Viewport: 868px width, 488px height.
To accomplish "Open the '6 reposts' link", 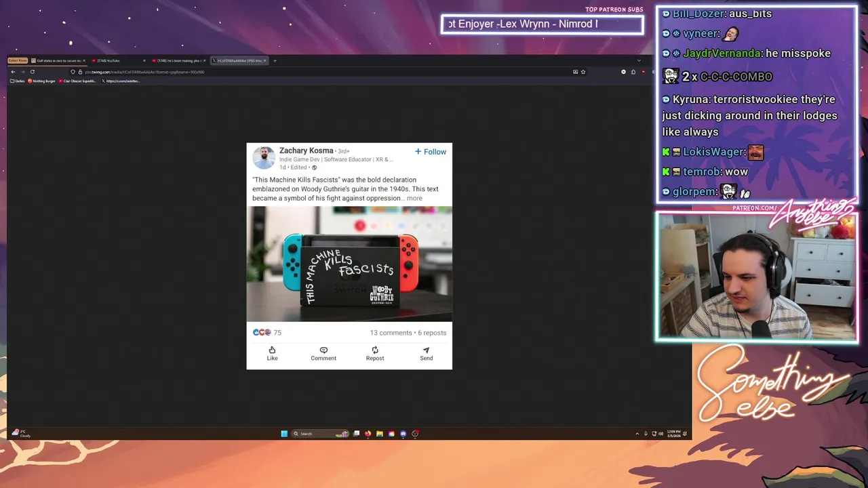I will click(432, 333).
